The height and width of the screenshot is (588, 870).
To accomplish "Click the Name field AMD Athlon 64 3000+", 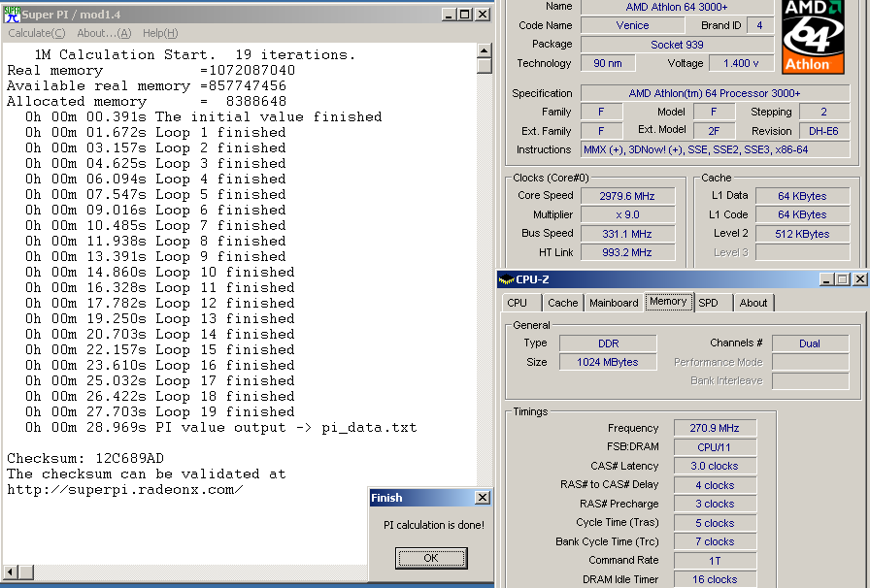I will pos(677,7).
